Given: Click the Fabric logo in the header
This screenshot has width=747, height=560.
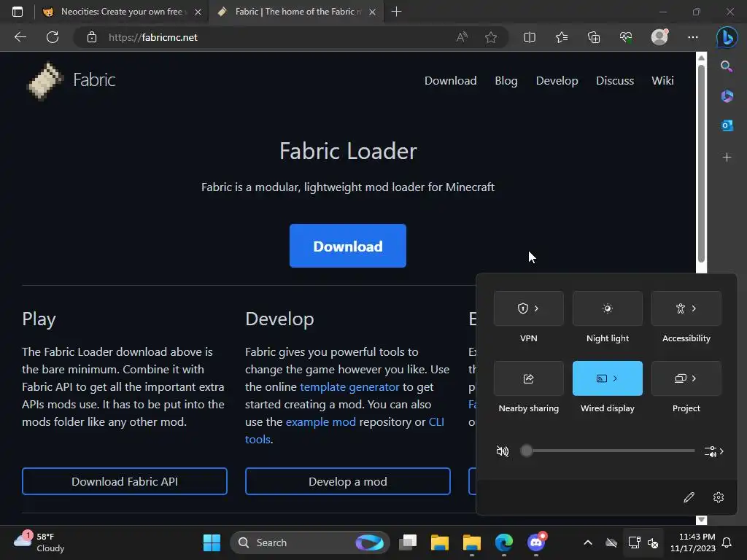Looking at the screenshot, I should tap(71, 80).
